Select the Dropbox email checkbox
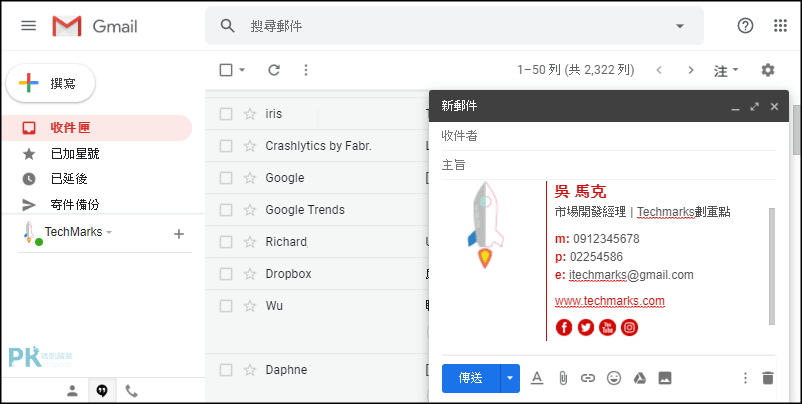The height and width of the screenshot is (404, 802). click(226, 274)
